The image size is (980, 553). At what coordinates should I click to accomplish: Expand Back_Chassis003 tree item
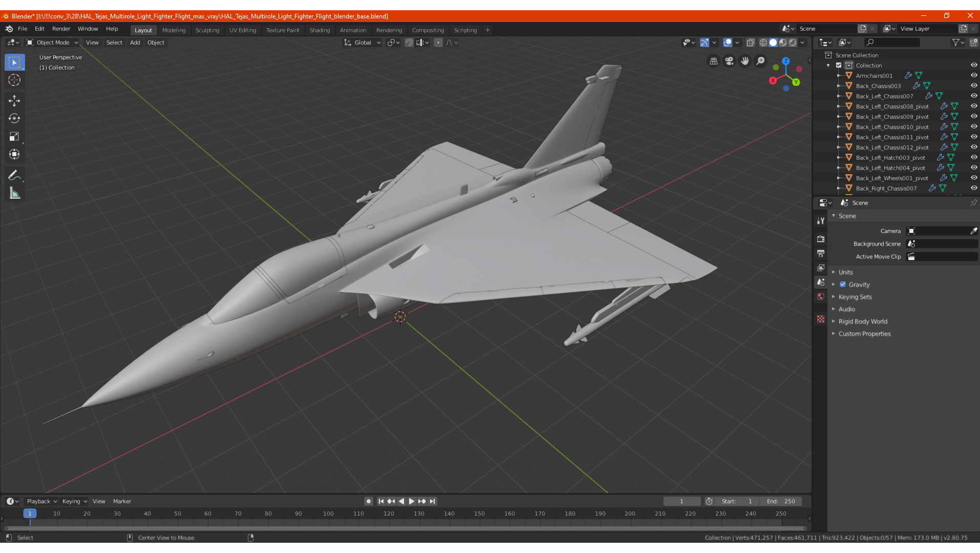[839, 86]
